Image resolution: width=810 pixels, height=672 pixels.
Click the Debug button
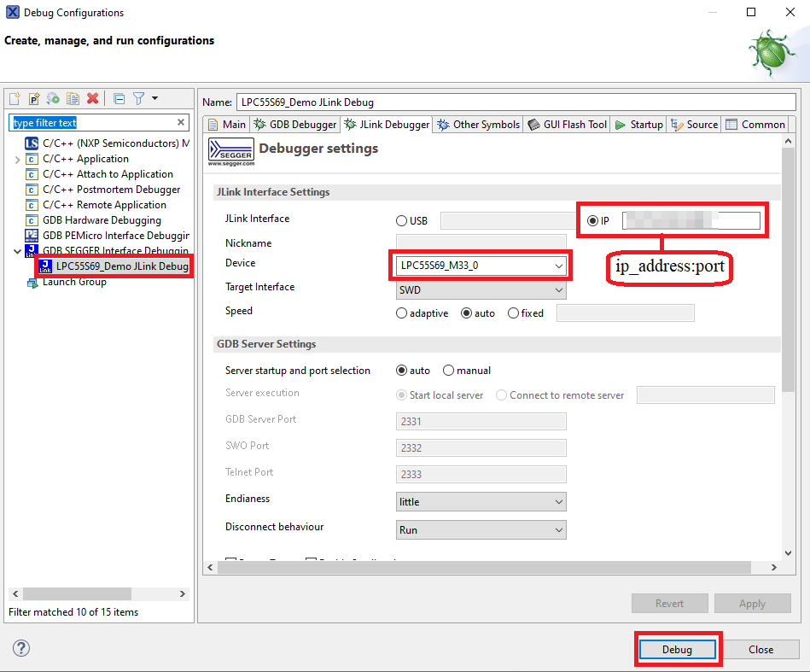[677, 649]
